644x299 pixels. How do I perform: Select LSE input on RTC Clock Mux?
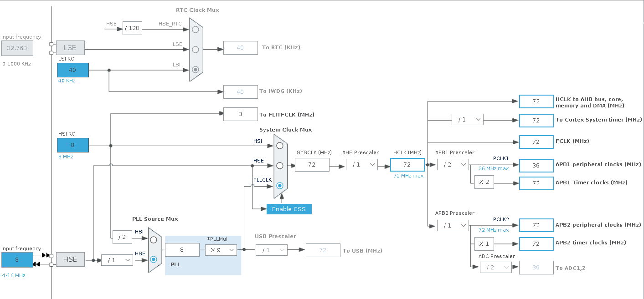click(196, 49)
